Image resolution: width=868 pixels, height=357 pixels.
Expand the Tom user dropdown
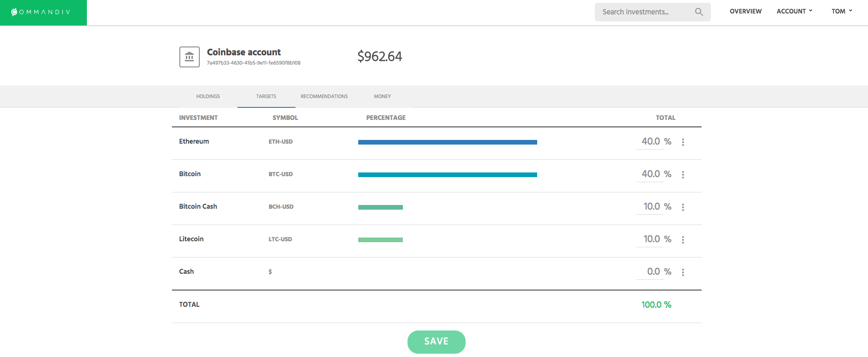(842, 11)
